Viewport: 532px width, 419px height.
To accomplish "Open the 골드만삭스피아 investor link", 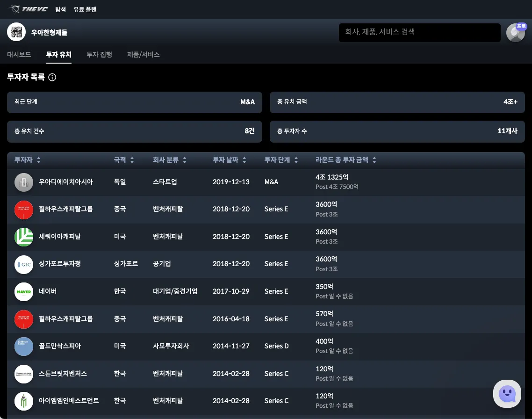I will [60, 346].
